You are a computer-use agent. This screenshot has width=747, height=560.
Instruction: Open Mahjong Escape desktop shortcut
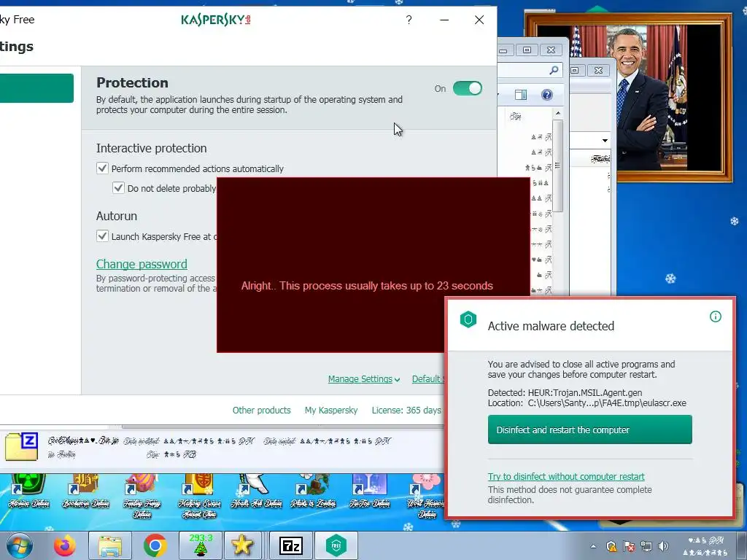199,495
